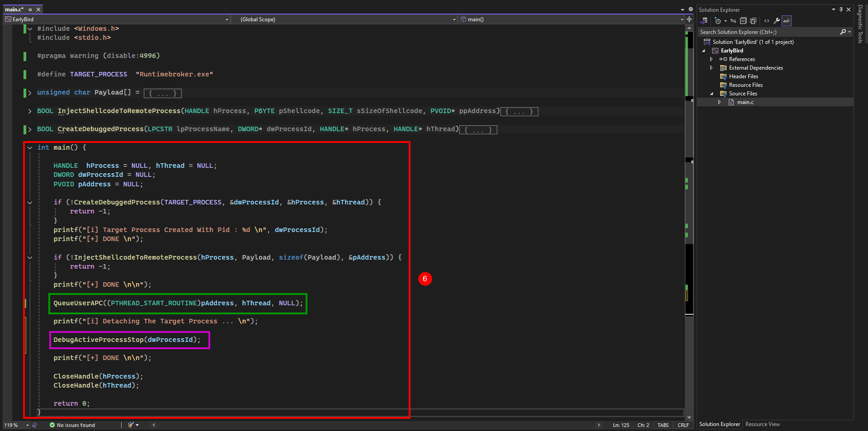
Task: Expand the main.c file node
Action: [x=719, y=102]
